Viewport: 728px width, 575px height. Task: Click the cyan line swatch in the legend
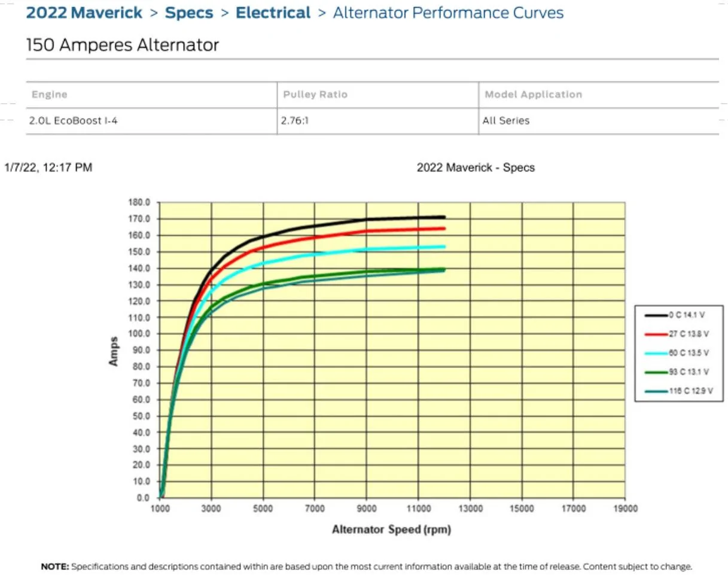point(656,354)
